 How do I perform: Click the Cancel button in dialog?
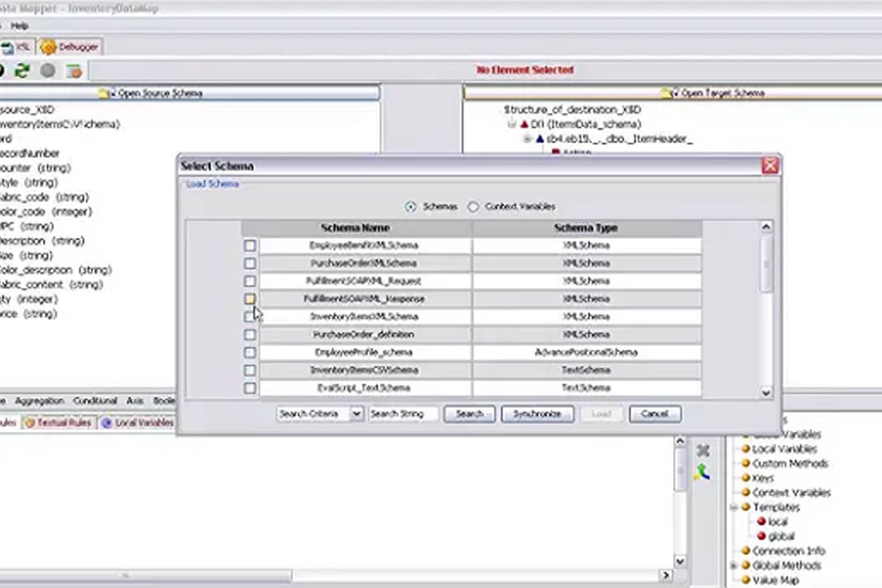[654, 414]
